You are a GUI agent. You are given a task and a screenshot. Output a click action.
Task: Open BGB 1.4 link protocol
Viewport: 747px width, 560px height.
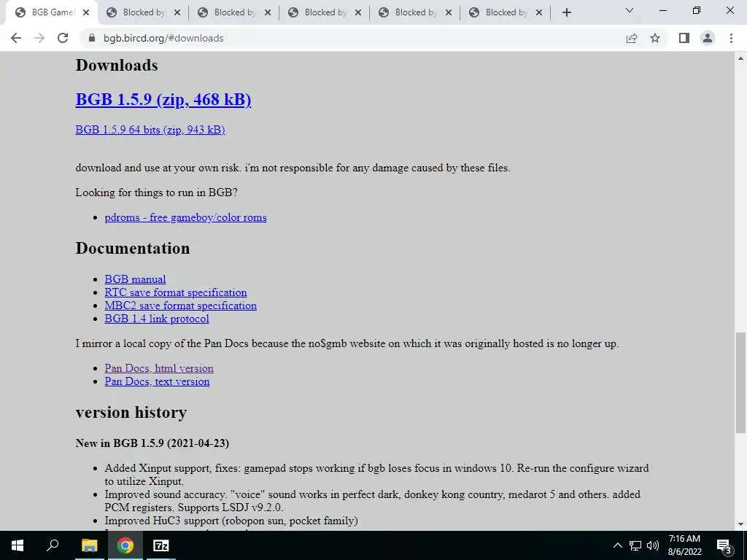[157, 319]
